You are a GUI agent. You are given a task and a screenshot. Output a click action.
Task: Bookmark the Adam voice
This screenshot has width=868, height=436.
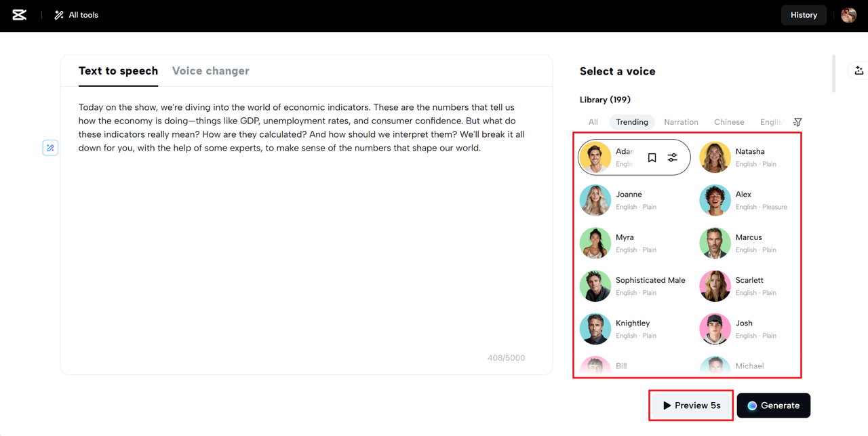point(652,157)
